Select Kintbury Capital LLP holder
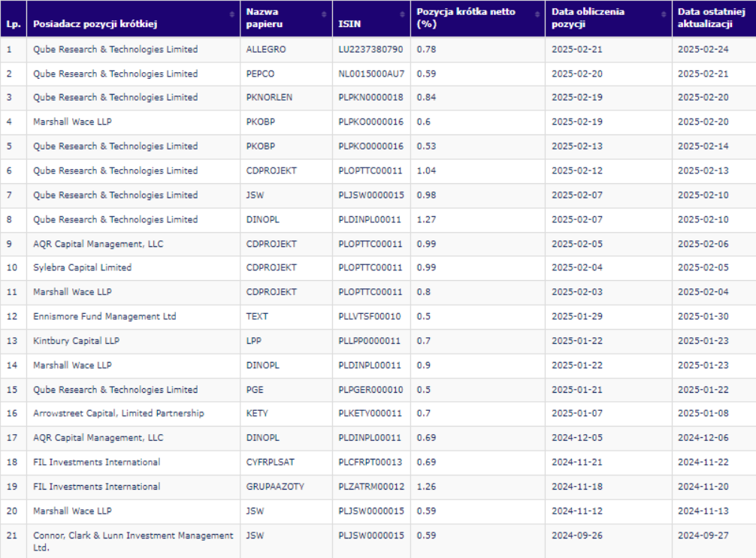This screenshot has width=756, height=558. click(x=76, y=341)
